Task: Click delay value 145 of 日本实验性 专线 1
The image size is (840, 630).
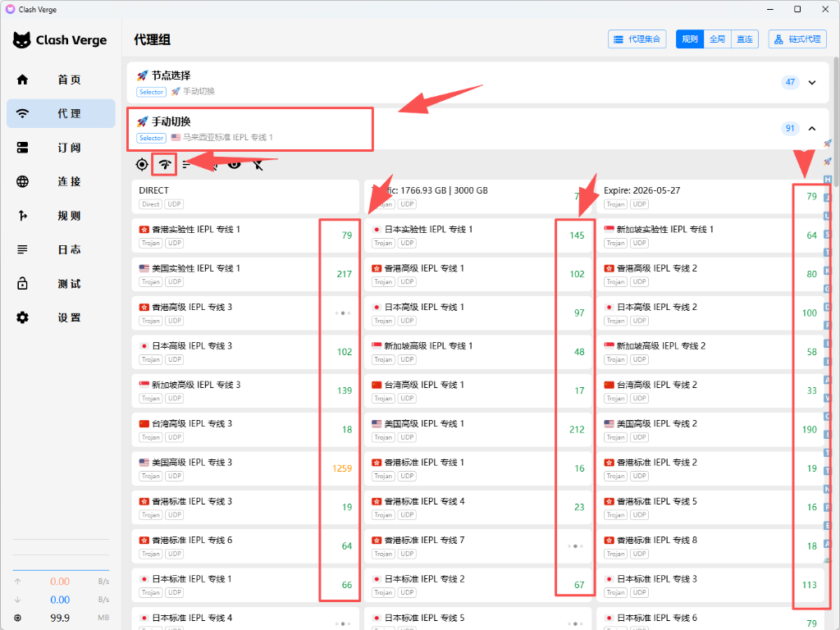Action: pos(577,235)
